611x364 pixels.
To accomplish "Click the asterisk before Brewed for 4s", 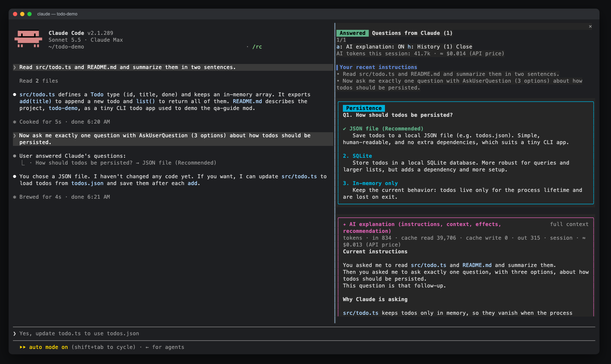I will pyautogui.click(x=15, y=197).
